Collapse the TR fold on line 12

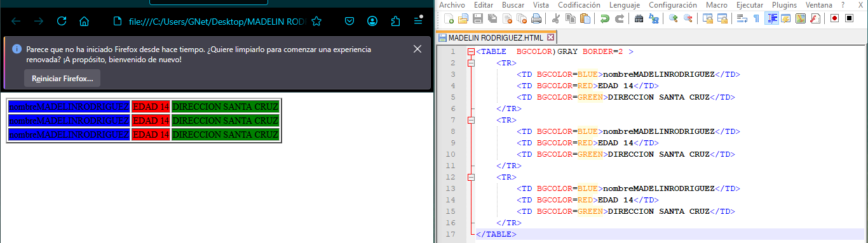[471, 177]
